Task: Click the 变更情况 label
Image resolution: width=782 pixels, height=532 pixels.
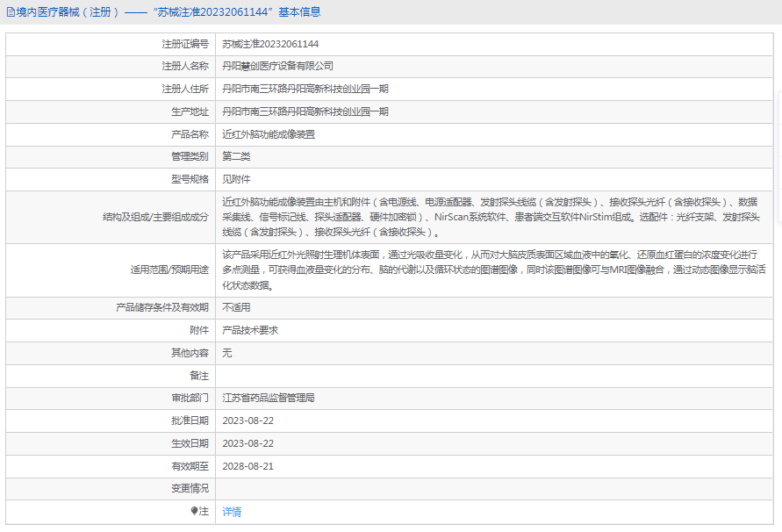Action: pyautogui.click(x=190, y=488)
